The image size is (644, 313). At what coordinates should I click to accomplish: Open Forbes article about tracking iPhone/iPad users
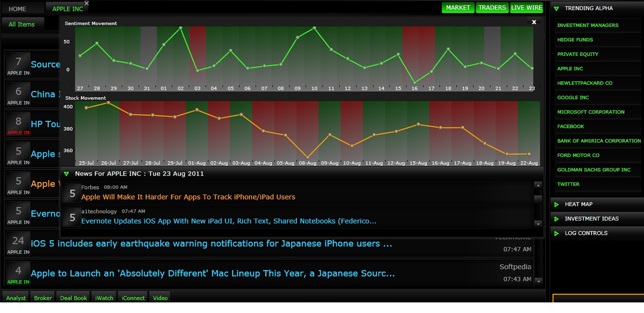(x=188, y=197)
